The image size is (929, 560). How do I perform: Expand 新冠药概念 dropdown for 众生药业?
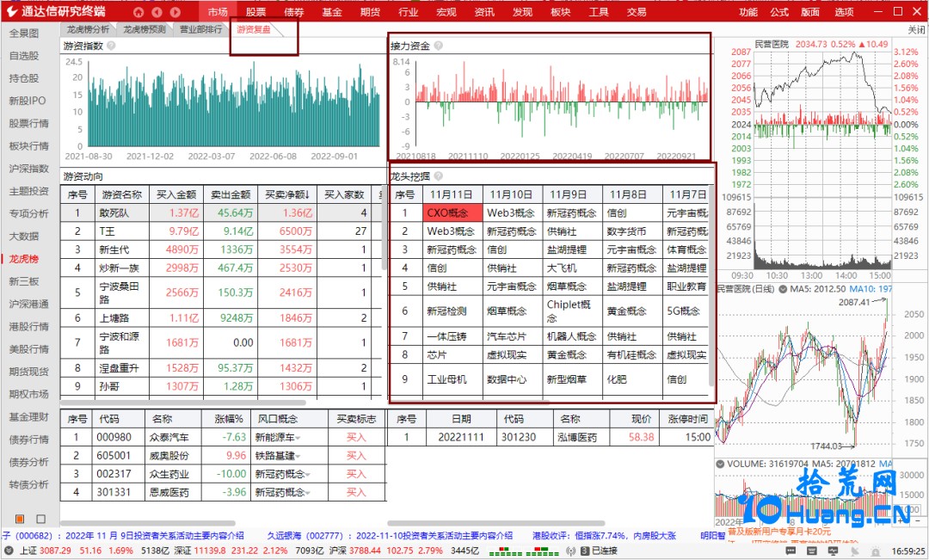point(308,475)
